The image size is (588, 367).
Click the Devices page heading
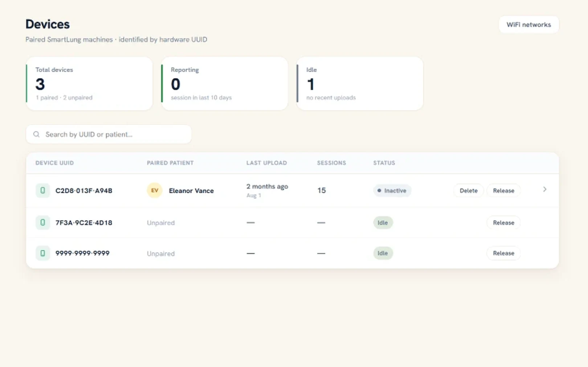(x=48, y=24)
